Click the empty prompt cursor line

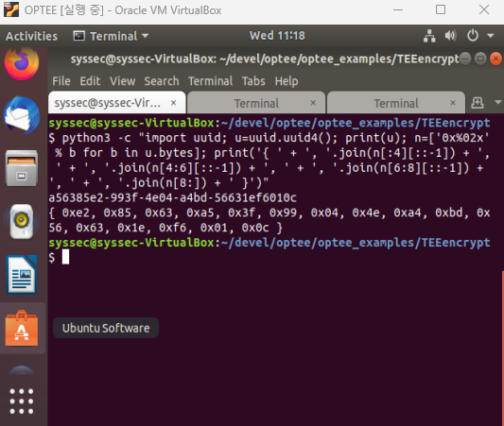click(x=59, y=258)
